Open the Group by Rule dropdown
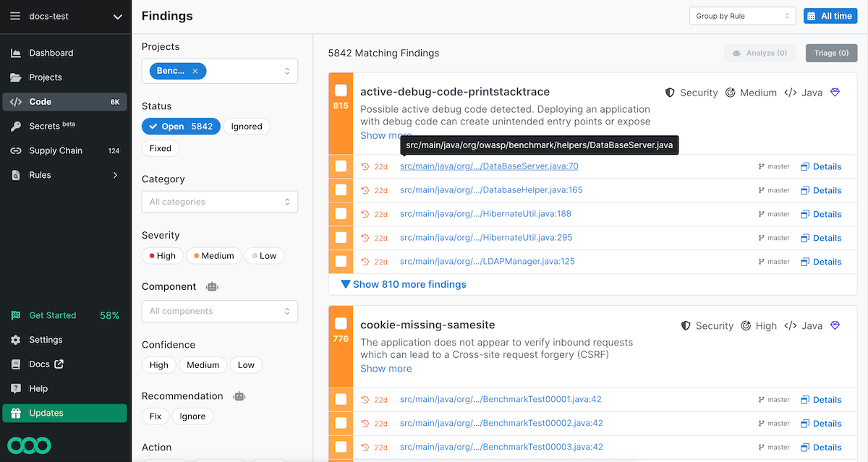868x462 pixels. [742, 16]
